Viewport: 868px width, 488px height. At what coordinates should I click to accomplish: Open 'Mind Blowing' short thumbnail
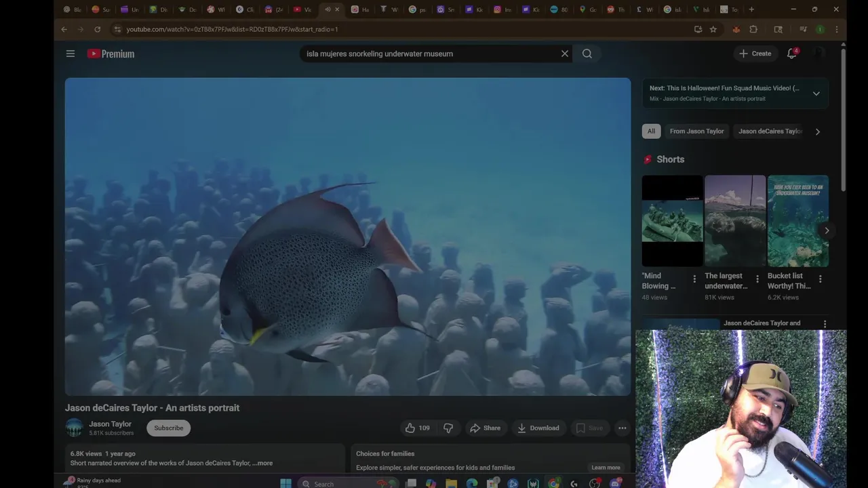coord(672,221)
